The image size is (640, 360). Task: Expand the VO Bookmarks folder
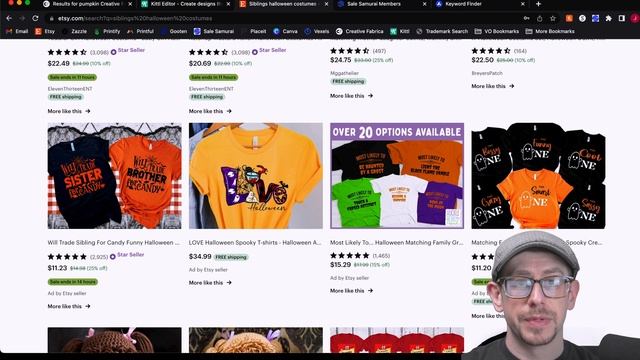[497, 31]
